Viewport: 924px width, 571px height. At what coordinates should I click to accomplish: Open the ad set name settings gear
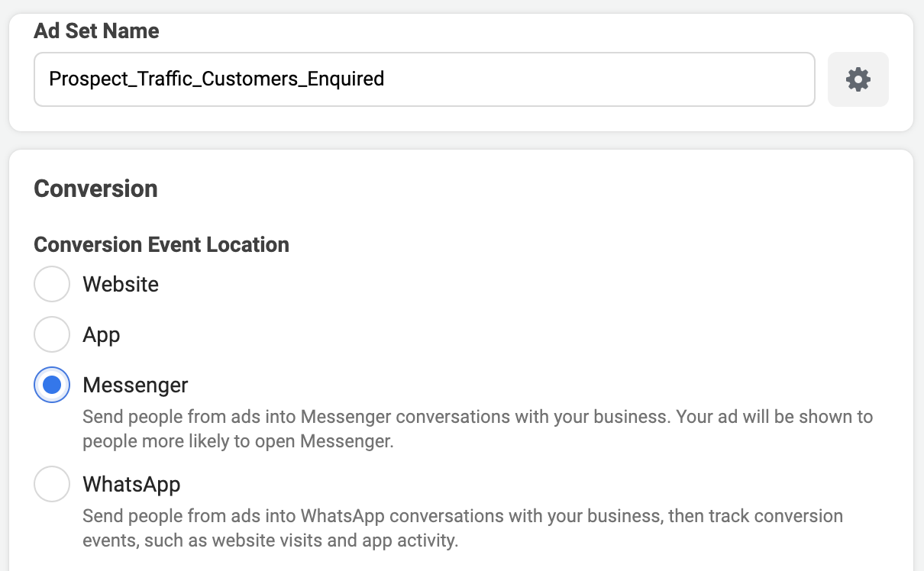[x=858, y=79]
